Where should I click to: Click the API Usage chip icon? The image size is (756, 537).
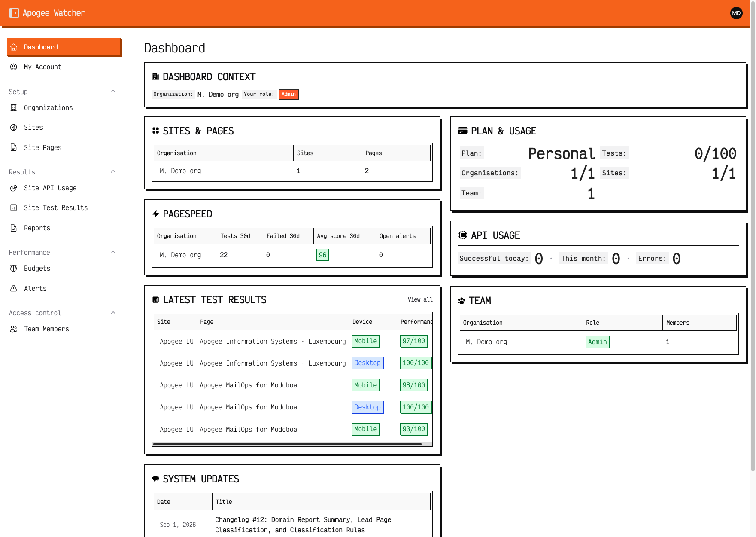463,235
